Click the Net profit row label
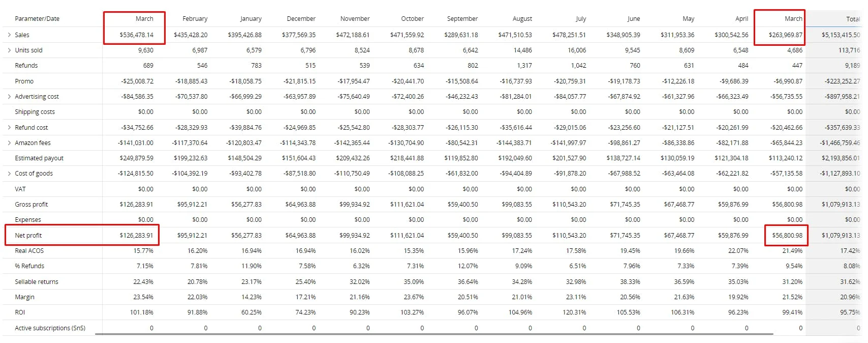868x343 pixels. pyautogui.click(x=28, y=236)
